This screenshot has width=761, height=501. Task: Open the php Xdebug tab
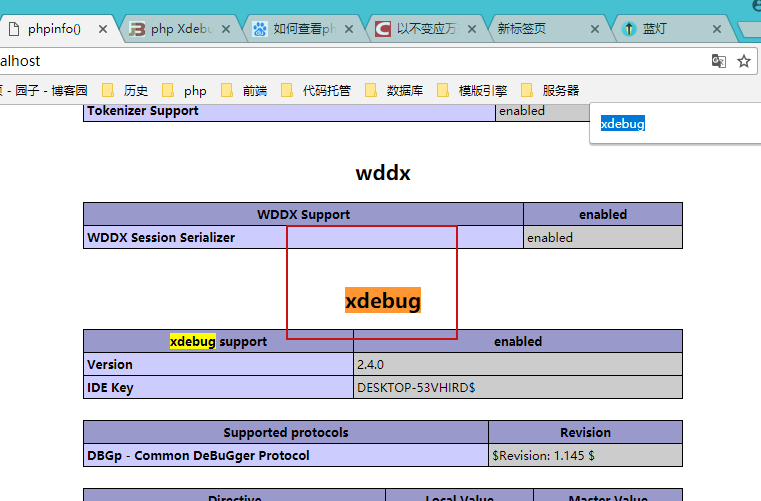pyautogui.click(x=182, y=29)
